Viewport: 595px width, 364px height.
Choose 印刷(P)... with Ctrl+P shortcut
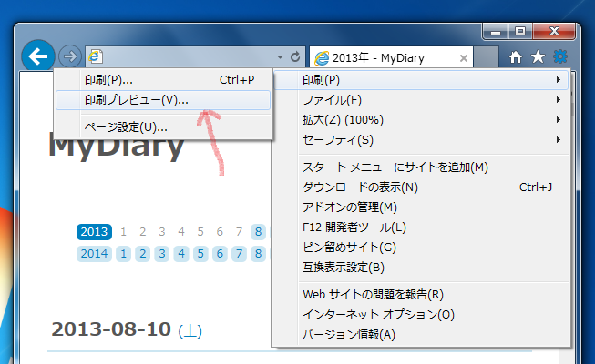click(108, 80)
